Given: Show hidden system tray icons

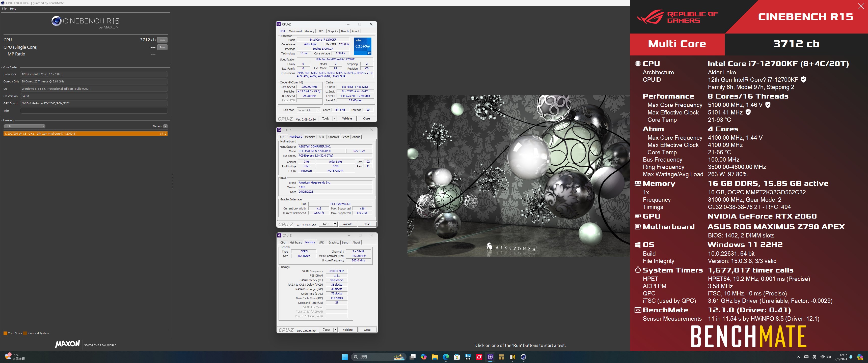Looking at the screenshot, I should [798, 357].
